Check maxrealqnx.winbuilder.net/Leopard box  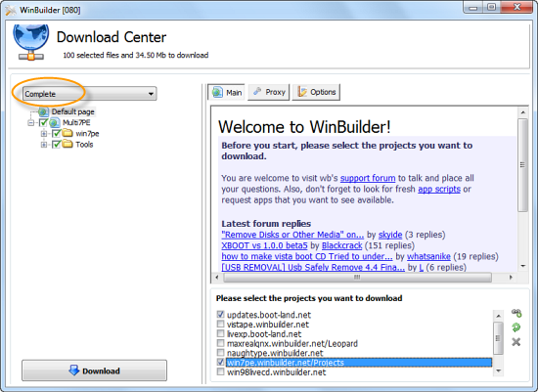221,343
